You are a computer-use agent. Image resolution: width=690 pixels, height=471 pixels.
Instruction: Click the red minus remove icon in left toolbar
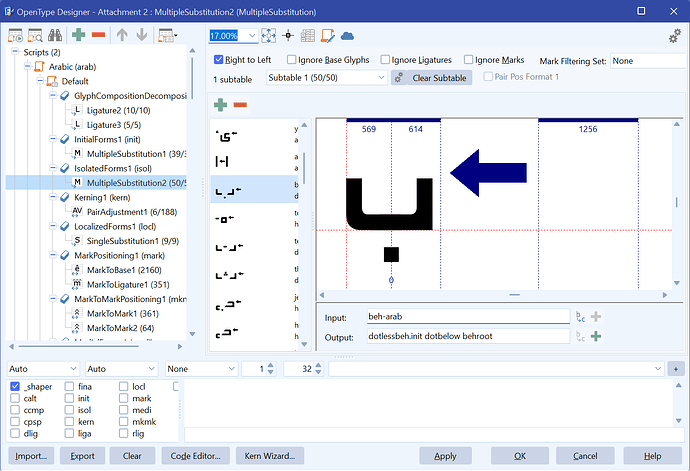coord(98,35)
